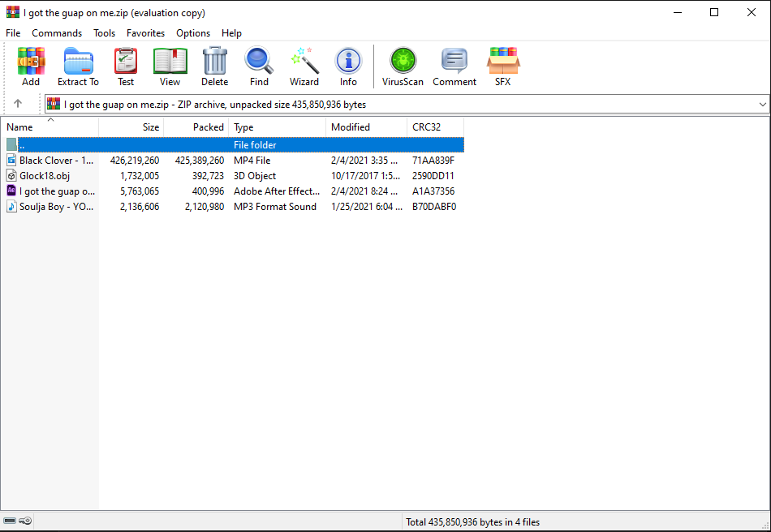Click the archive path text field
This screenshot has width=771, height=532.
point(407,104)
